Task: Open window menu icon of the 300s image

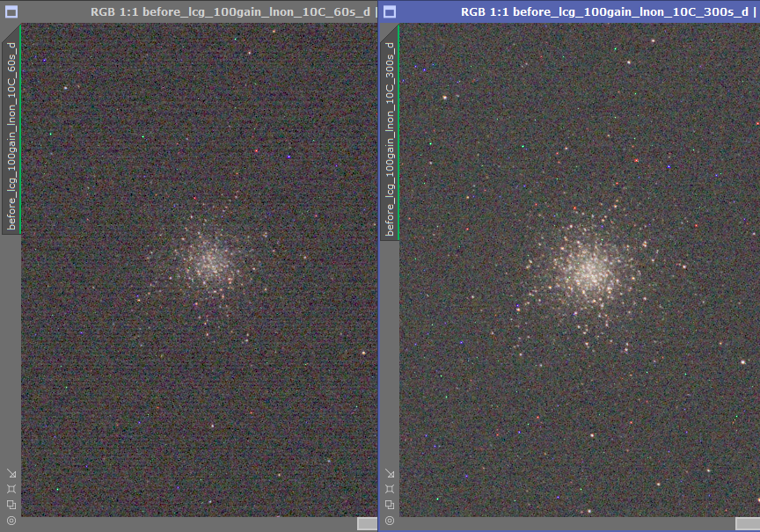Action: pos(390,11)
